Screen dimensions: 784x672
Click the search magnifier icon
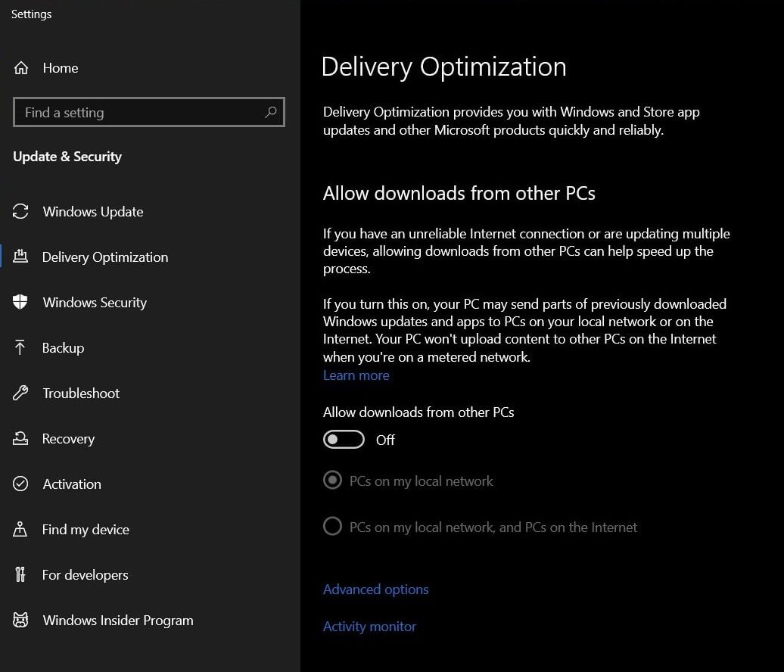tap(270, 112)
